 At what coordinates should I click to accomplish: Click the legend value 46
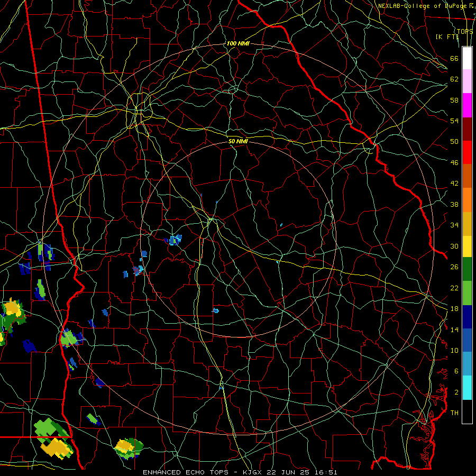pyautogui.click(x=454, y=163)
